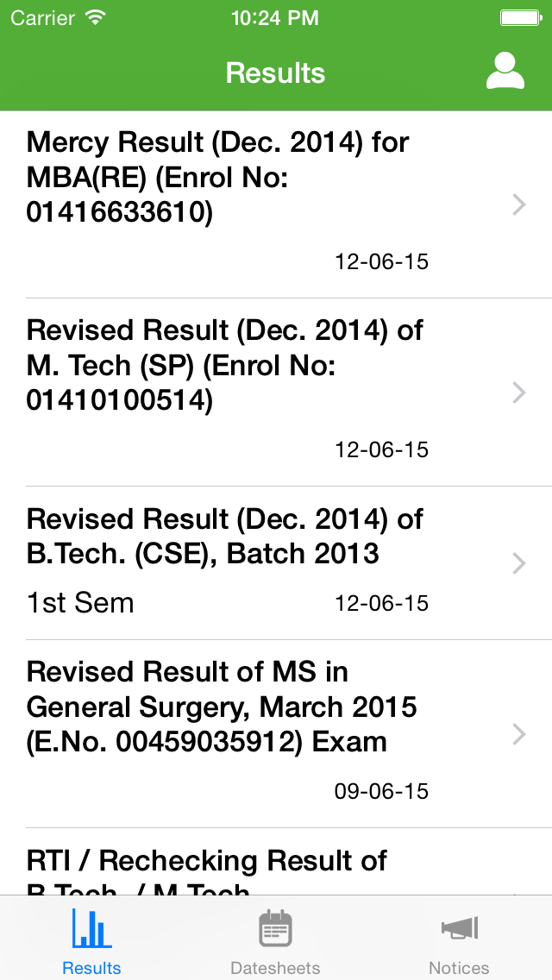The width and height of the screenshot is (552, 980).
Task: Tap the Notices megaphone icon
Action: tap(459, 930)
